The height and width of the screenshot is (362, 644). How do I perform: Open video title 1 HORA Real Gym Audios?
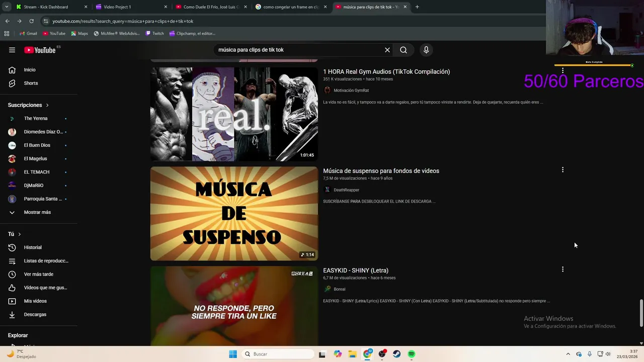[386, 72]
